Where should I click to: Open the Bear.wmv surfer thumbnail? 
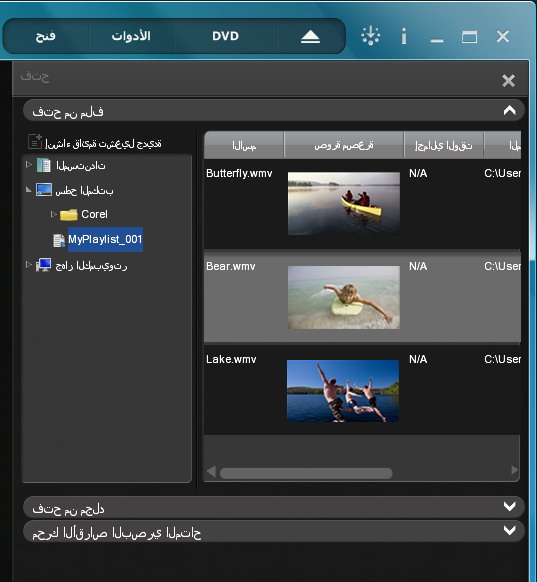[344, 297]
